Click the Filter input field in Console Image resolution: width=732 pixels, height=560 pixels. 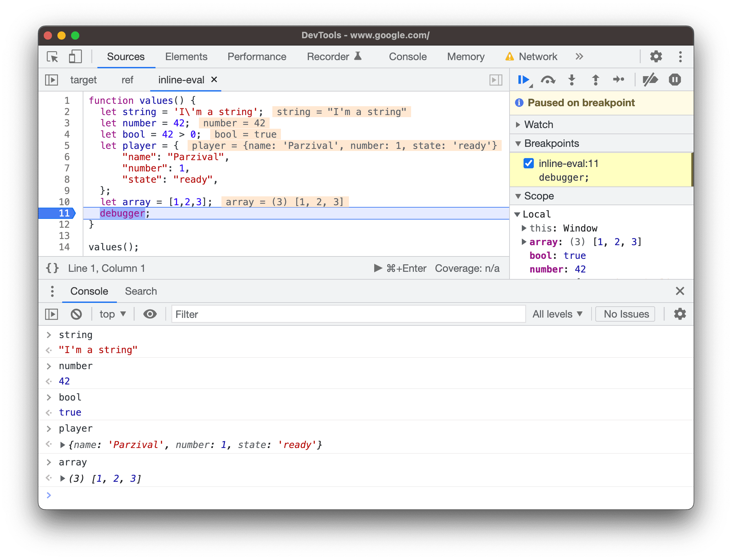[344, 314]
